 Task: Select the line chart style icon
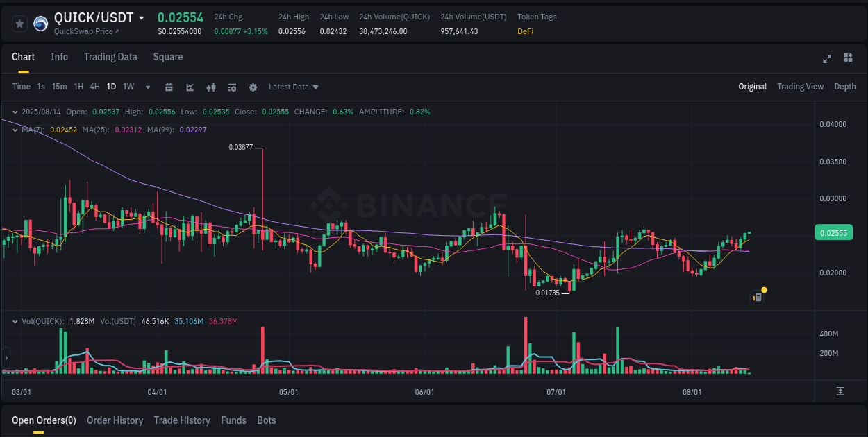(190, 87)
